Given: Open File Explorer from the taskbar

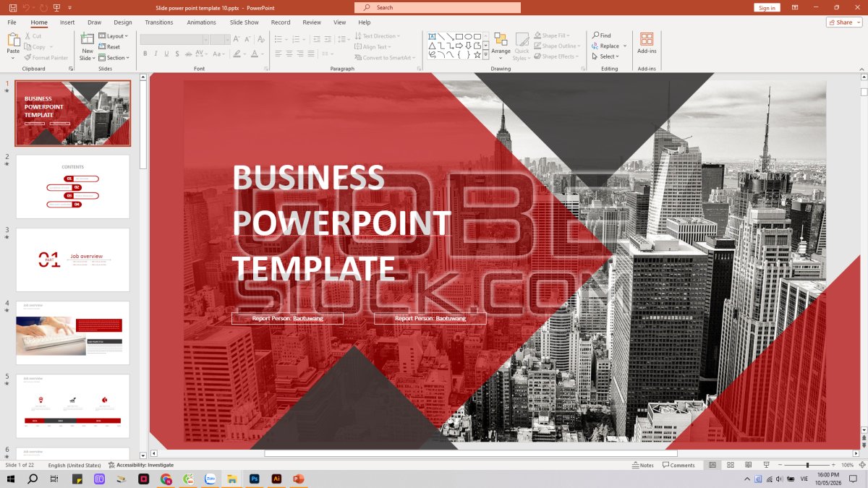Looking at the screenshot, I should coord(231,479).
